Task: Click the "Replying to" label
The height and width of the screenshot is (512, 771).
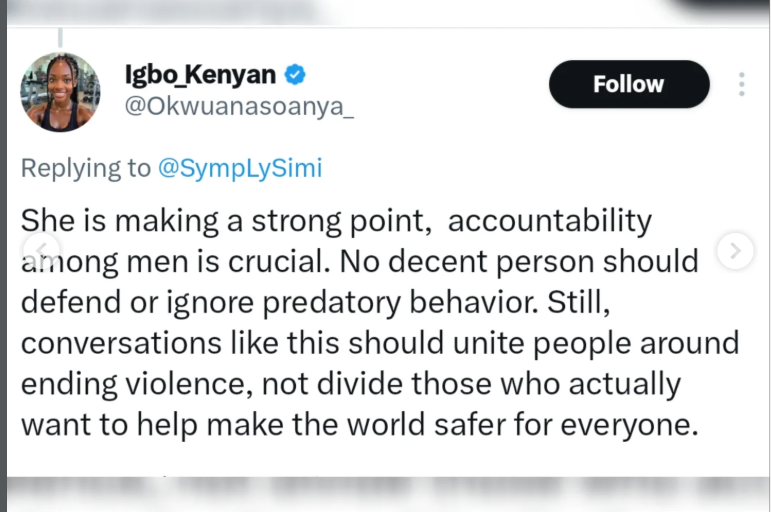Action: (86, 167)
